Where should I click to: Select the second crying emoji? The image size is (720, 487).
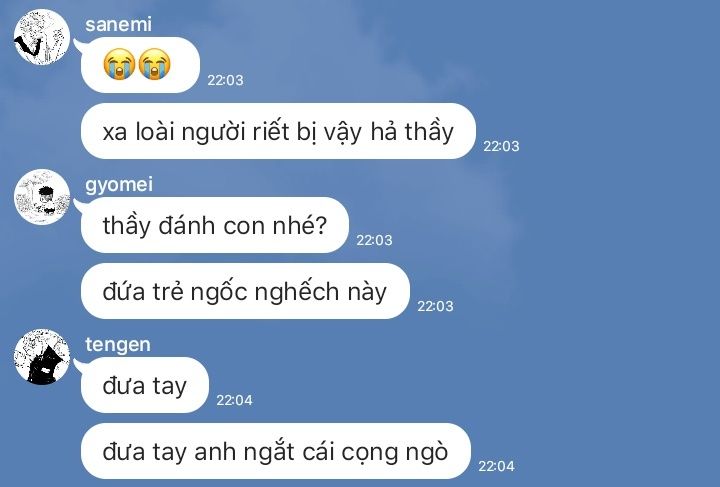point(154,64)
